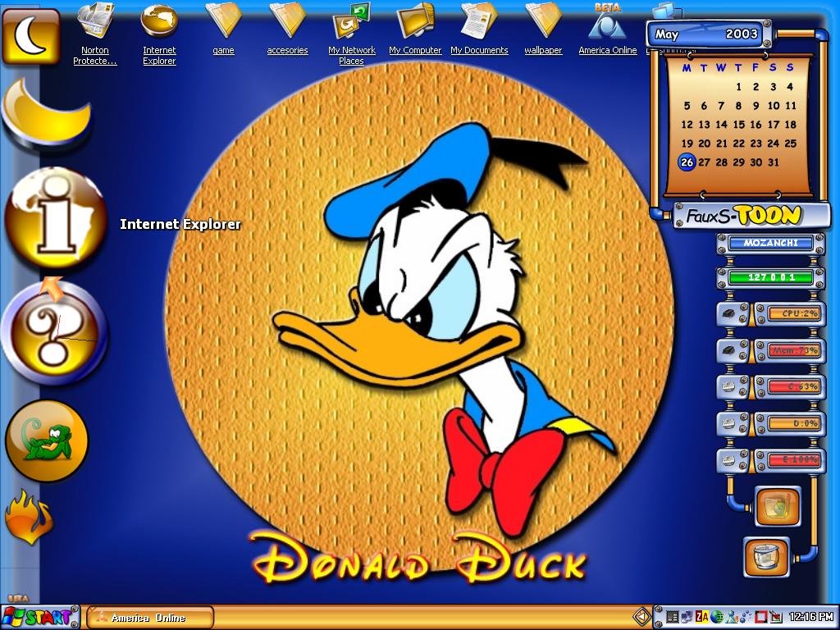Viewport: 840px width, 630px height.
Task: Open Norton Protected desktop icon
Action: 95,33
